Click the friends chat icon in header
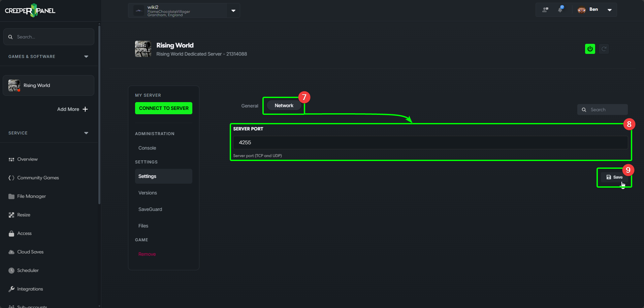 tap(545, 9)
